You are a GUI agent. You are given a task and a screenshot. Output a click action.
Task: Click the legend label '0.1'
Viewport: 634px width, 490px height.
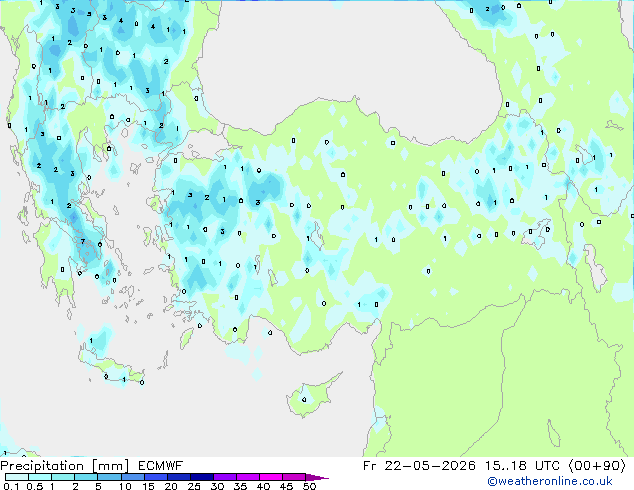point(11,486)
